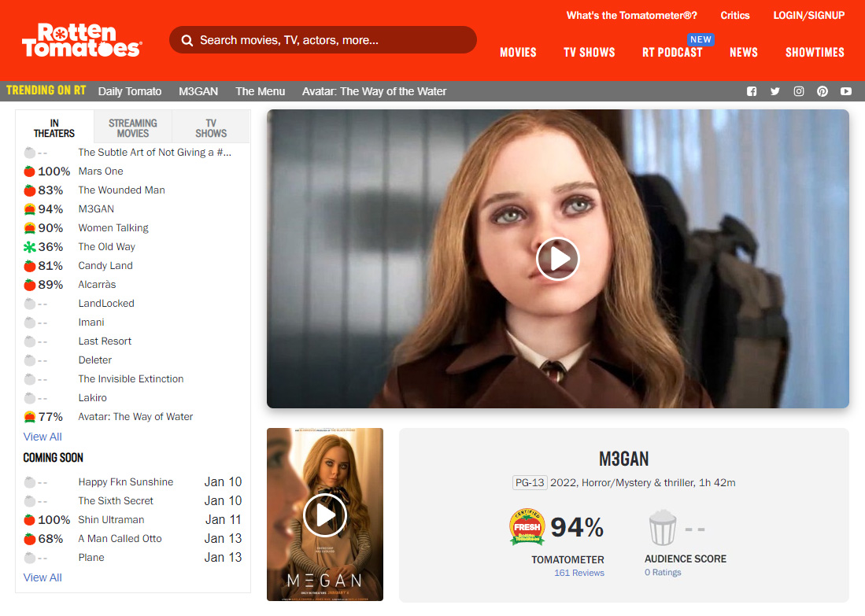Click certified icon beside Avatar: The Way of Water

pyautogui.click(x=30, y=417)
